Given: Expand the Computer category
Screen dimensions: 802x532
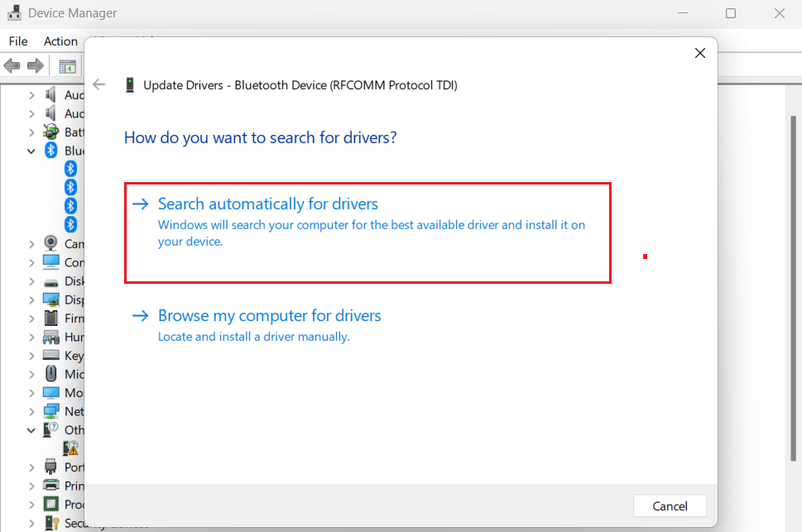Looking at the screenshot, I should [31, 263].
